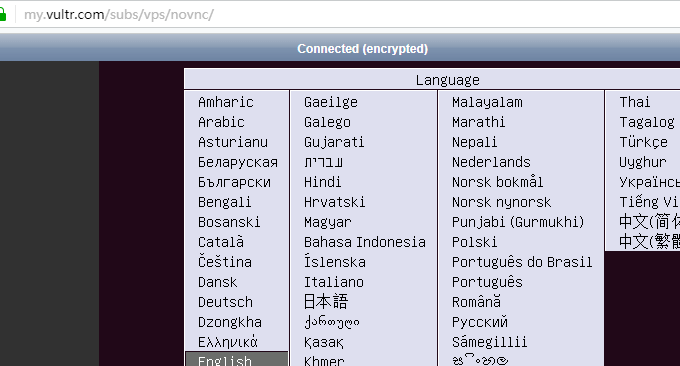Pick Dzongkha language
The image size is (680, 366).
(230, 322)
